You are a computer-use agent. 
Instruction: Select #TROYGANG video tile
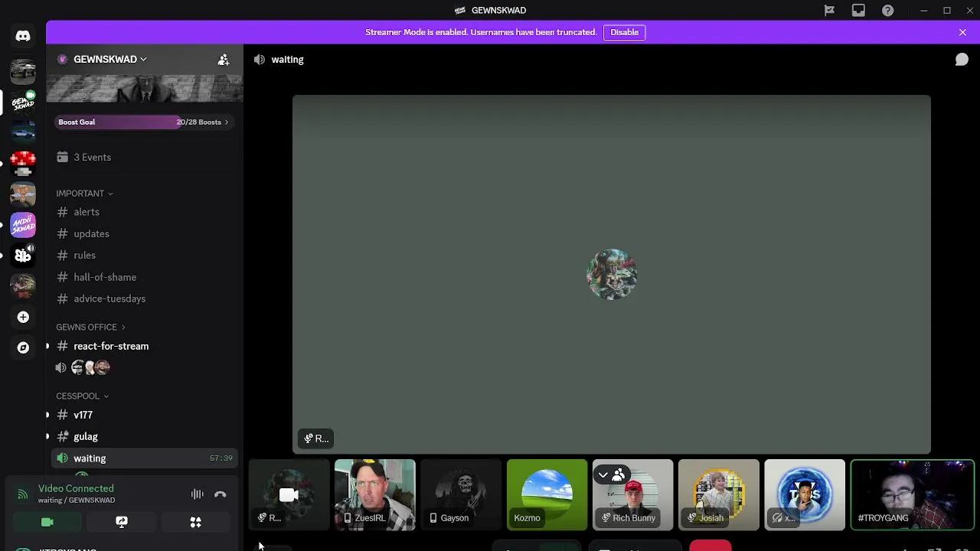click(x=912, y=494)
